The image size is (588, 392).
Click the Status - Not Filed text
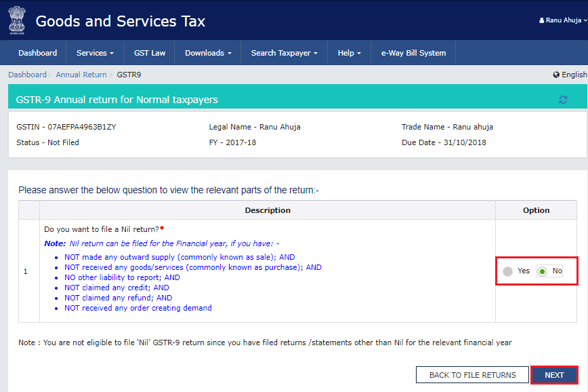(x=47, y=142)
